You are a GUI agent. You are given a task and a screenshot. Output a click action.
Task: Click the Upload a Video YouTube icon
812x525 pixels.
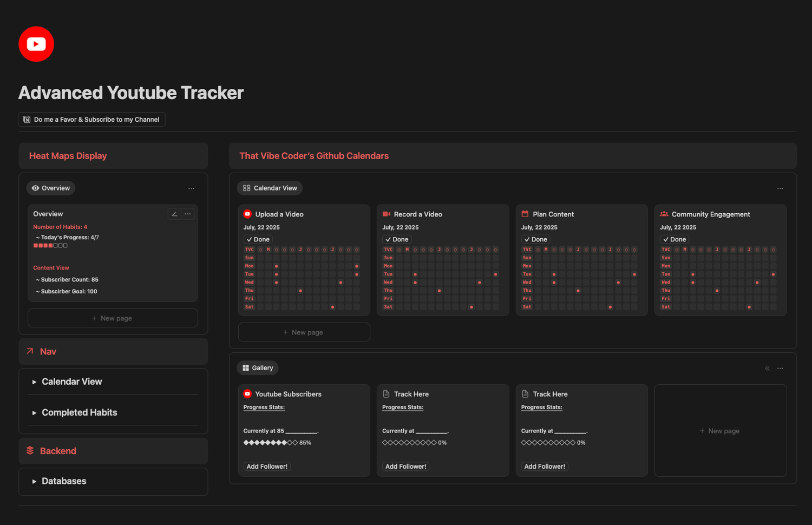(247, 214)
